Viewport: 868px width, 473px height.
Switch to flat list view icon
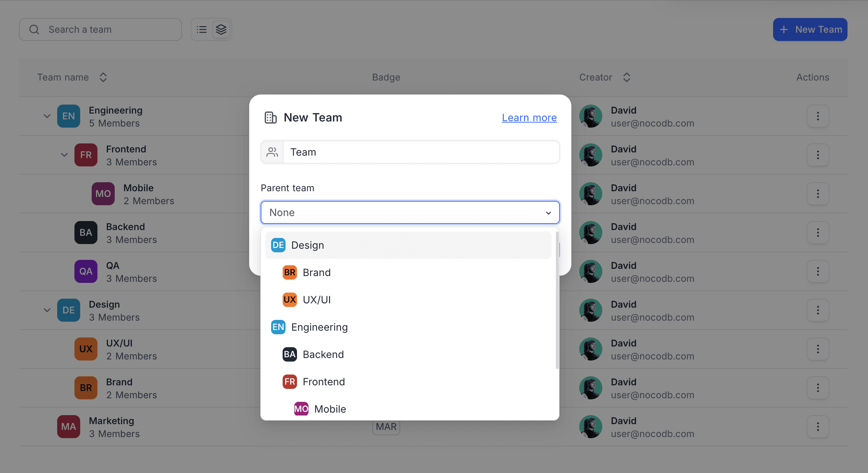pyautogui.click(x=202, y=29)
